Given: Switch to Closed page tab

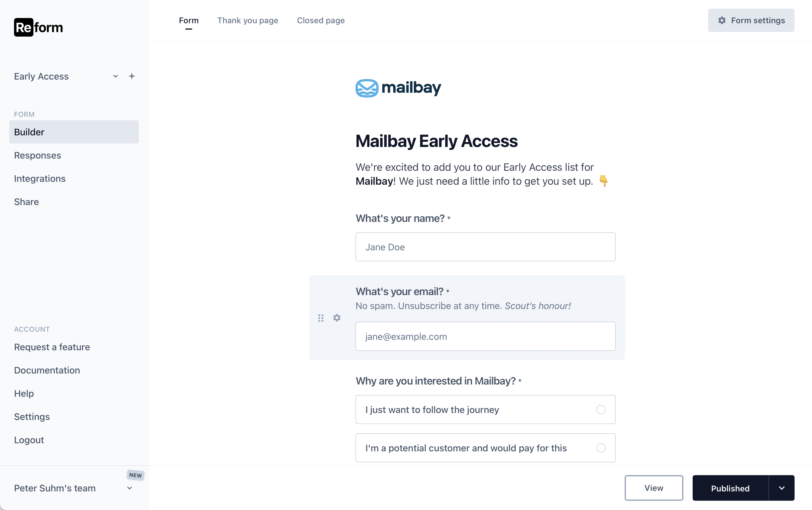Looking at the screenshot, I should (x=320, y=21).
